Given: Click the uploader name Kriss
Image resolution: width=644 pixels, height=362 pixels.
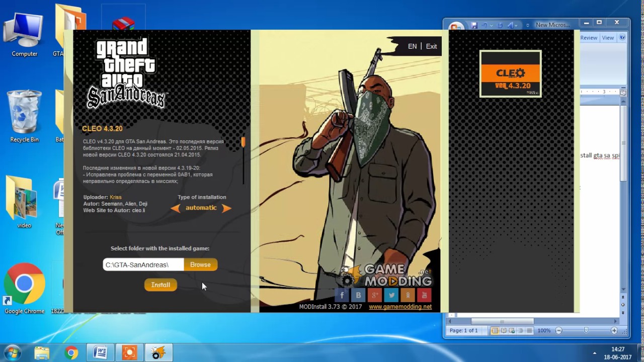Looking at the screenshot, I should [115, 197].
